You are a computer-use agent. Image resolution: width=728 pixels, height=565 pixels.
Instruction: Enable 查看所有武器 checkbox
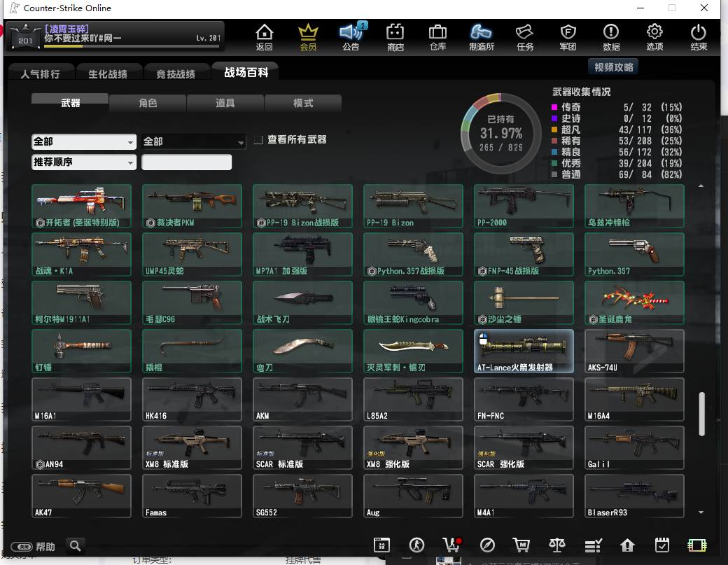tap(258, 140)
